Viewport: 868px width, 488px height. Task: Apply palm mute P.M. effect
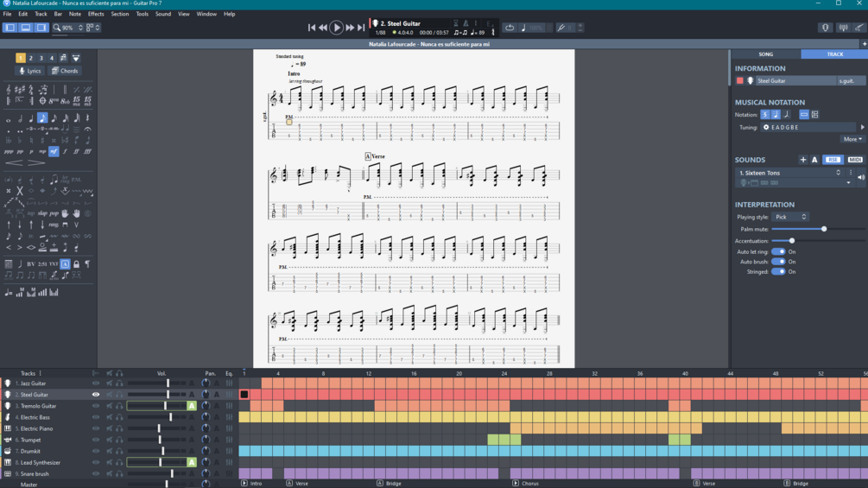76,180
